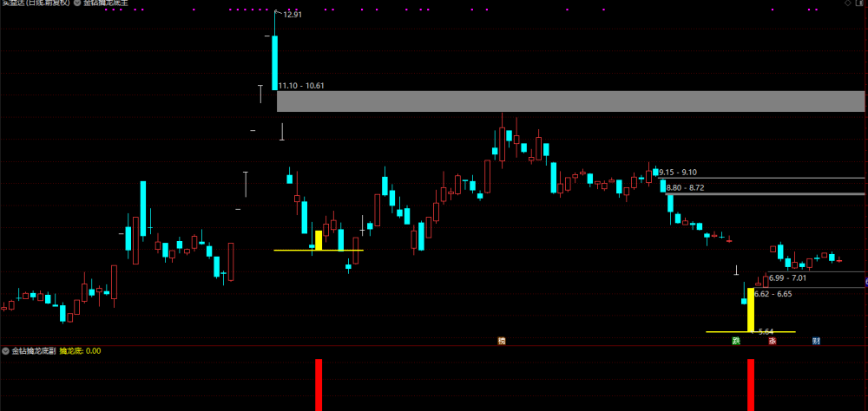This screenshot has width=868, height=411.
Task: Click the 12.91 high price label
Action: 293,15
